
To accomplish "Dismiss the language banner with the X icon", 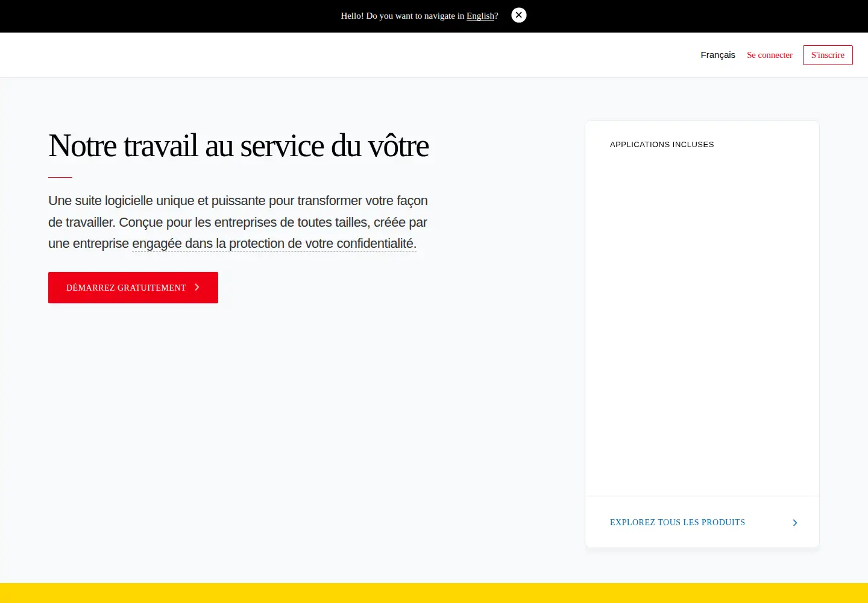I will tap(519, 15).
